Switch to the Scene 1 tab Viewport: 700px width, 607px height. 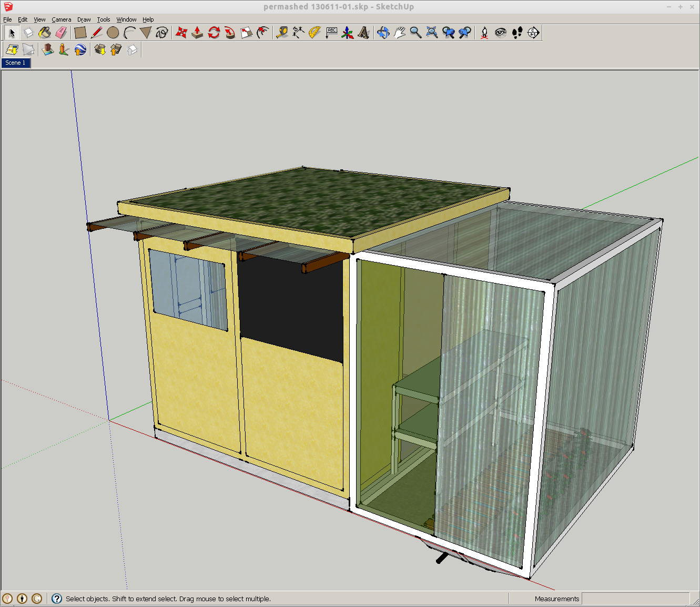tap(16, 63)
